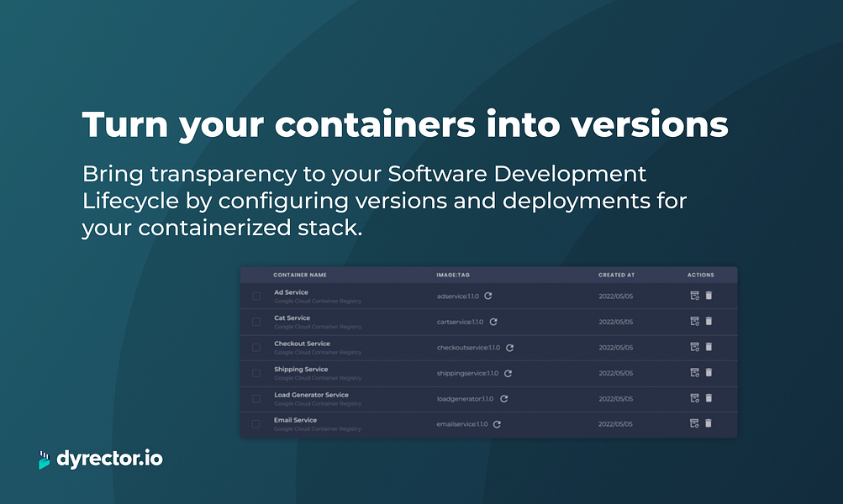This screenshot has width=843, height=504.
Task: Delete the Email Service container
Action: tap(709, 423)
